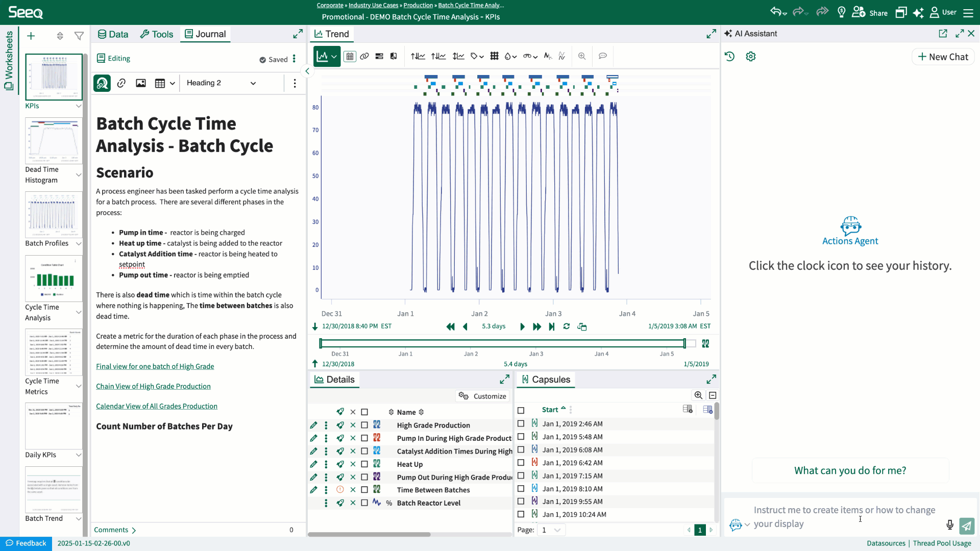Select capsule Jan 1, 2019 6:42 AM checkbox
The height and width of the screenshot is (551, 980).
521,463
